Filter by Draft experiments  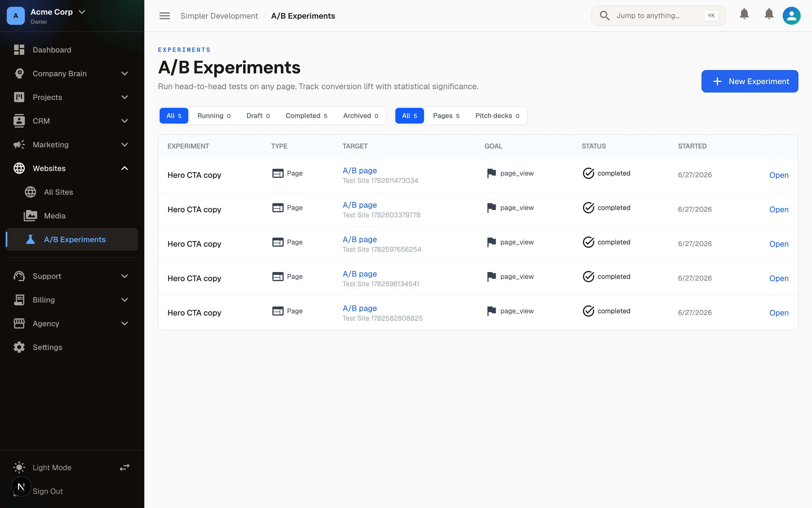pyautogui.click(x=258, y=116)
